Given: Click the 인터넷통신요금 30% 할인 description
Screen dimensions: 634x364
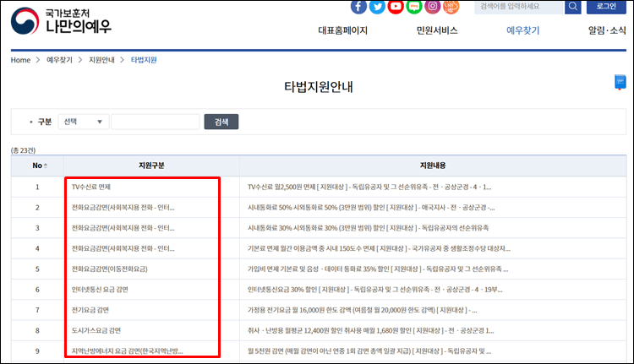Looking at the screenshot, I should (374, 290).
